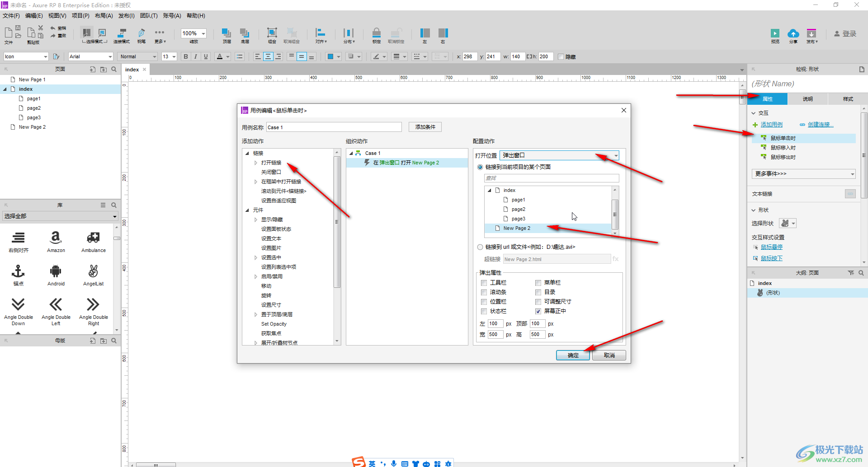Click the add folder icon in Pages panel
Image resolution: width=868 pixels, height=467 pixels.
[x=104, y=69]
